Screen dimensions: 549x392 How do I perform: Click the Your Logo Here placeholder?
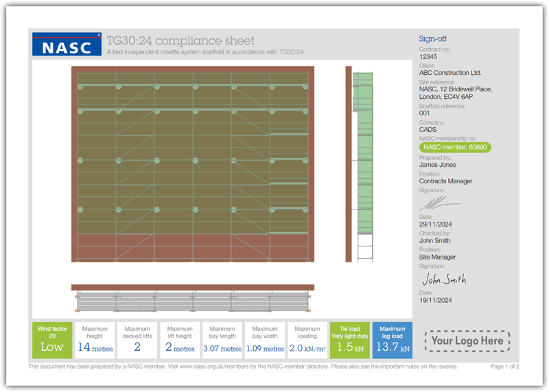467,341
